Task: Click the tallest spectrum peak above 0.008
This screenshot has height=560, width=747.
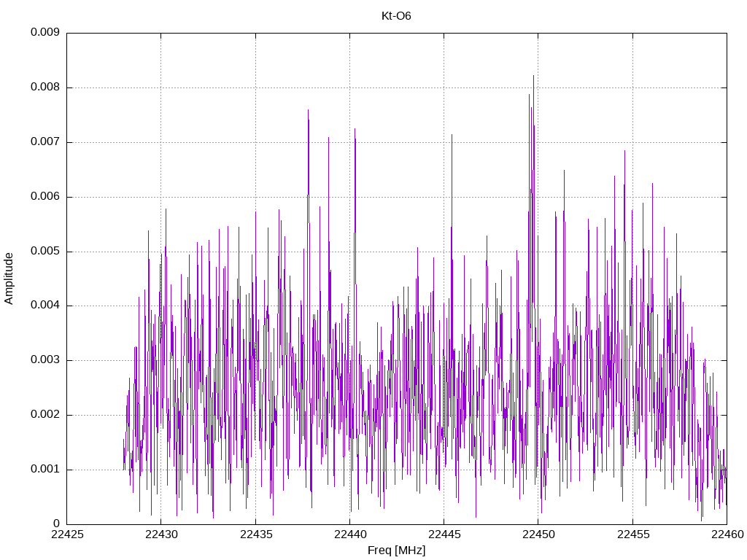Action: tap(533, 76)
